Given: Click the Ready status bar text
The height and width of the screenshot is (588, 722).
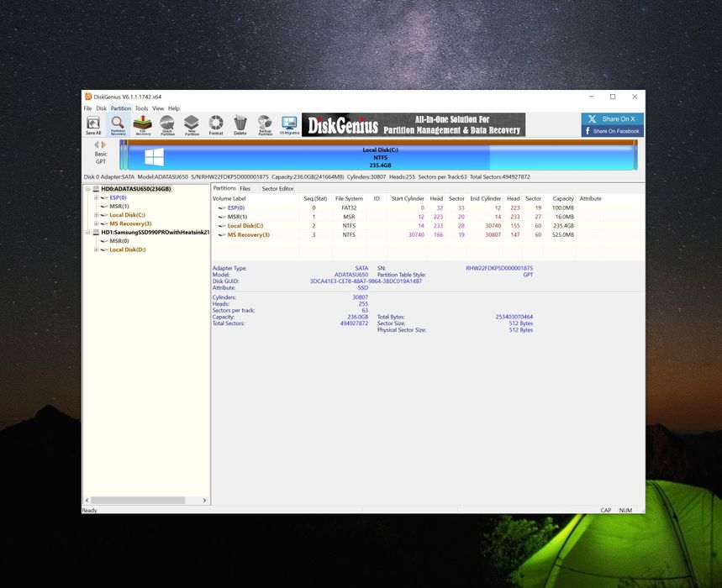Looking at the screenshot, I should [89, 510].
